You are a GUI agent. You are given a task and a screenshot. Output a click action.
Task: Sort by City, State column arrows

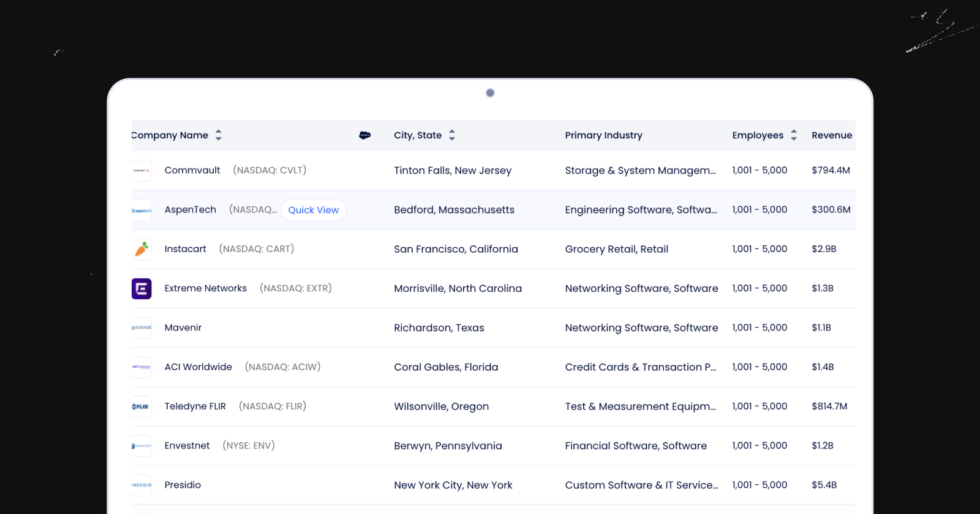[452, 135]
